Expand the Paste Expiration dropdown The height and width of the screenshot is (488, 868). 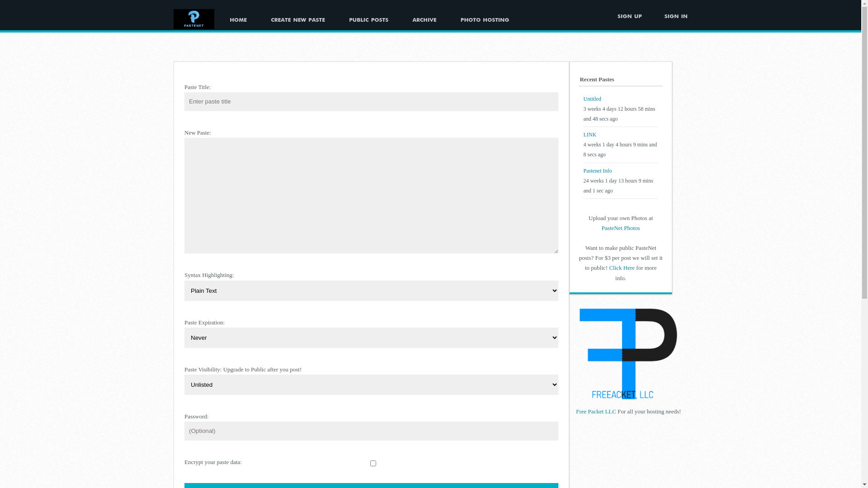point(371,338)
